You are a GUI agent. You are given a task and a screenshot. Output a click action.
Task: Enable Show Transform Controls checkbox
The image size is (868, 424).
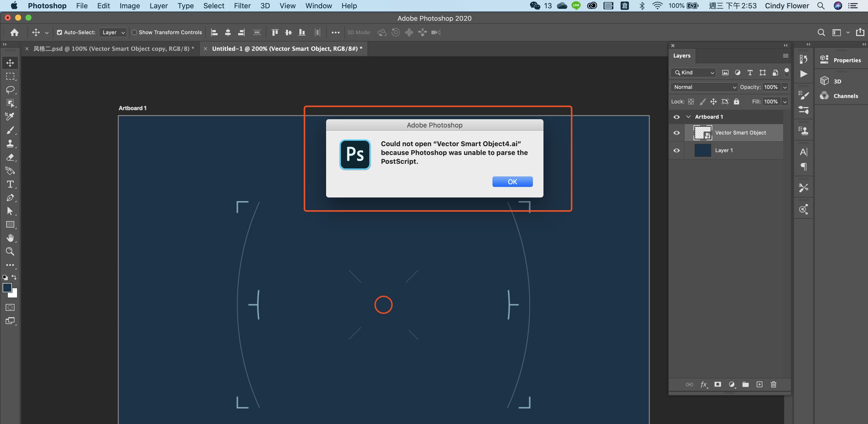[x=134, y=32]
